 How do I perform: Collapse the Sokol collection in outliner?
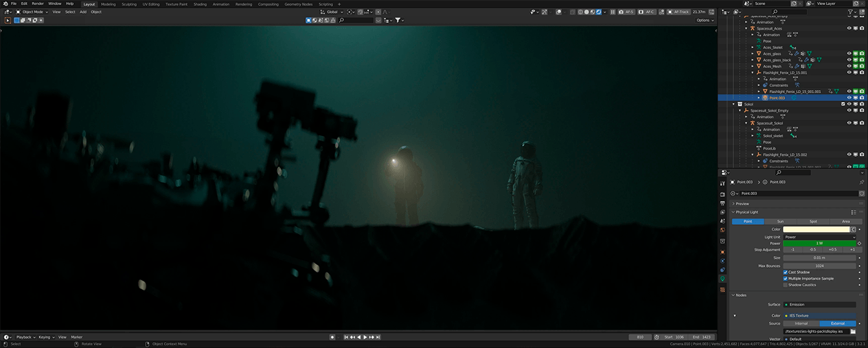pyautogui.click(x=734, y=104)
